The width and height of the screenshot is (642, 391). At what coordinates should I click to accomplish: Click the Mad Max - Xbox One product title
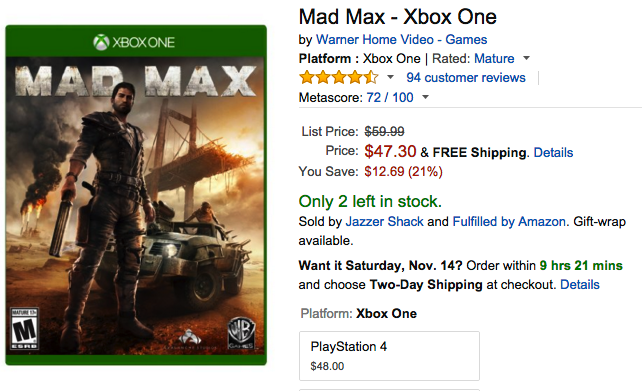pos(398,17)
